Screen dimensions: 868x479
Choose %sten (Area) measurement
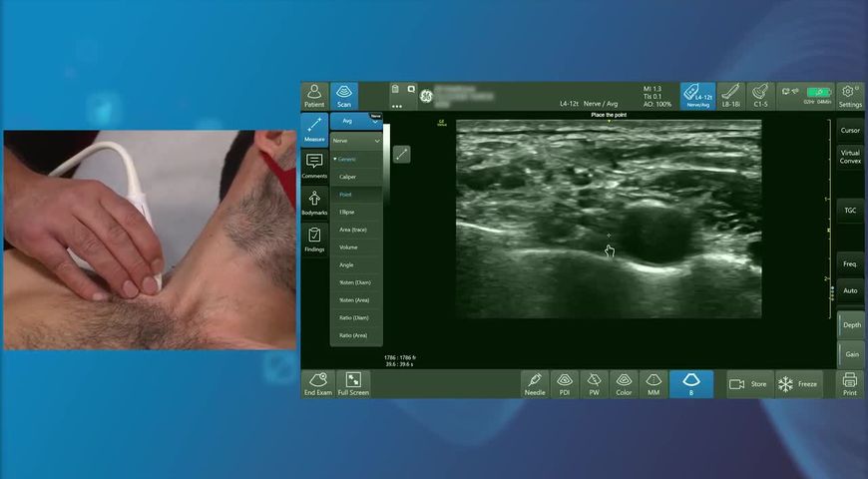click(356, 300)
